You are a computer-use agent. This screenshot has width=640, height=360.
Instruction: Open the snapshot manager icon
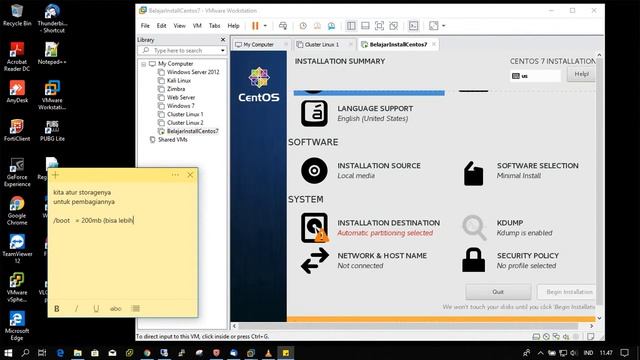[x=331, y=26]
